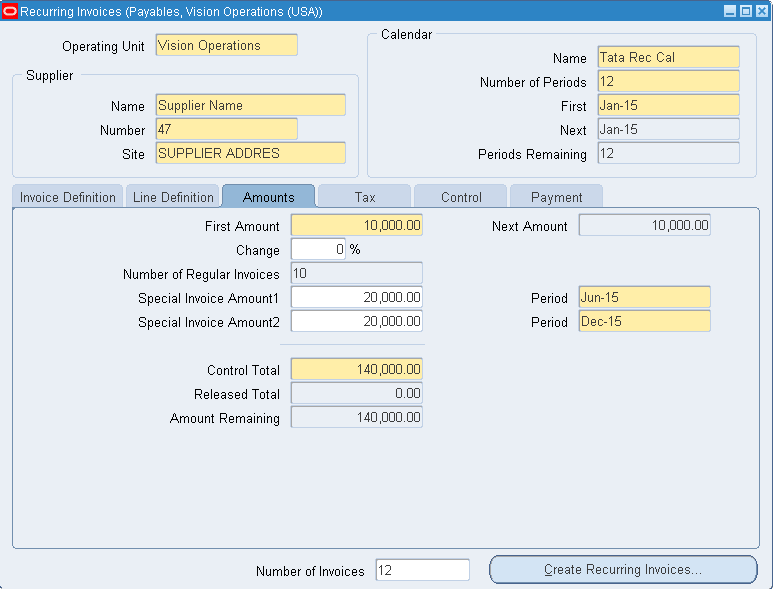Edit the Control Total field
The height and width of the screenshot is (589, 773).
click(x=356, y=369)
